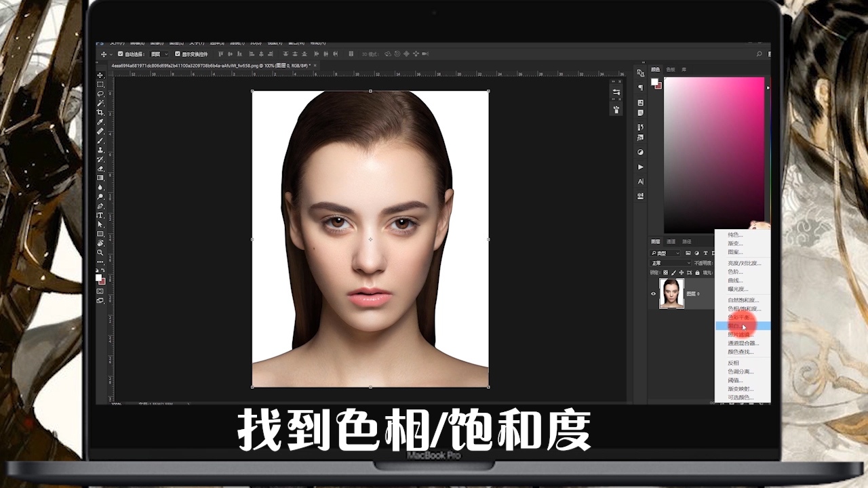
Task: Select the Rectangular Marquee tool
Action: (x=100, y=84)
